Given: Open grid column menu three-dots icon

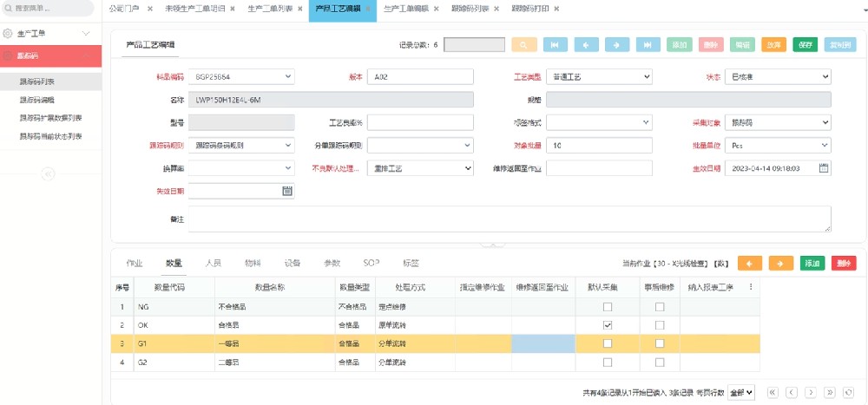Looking at the screenshot, I should click(751, 287).
